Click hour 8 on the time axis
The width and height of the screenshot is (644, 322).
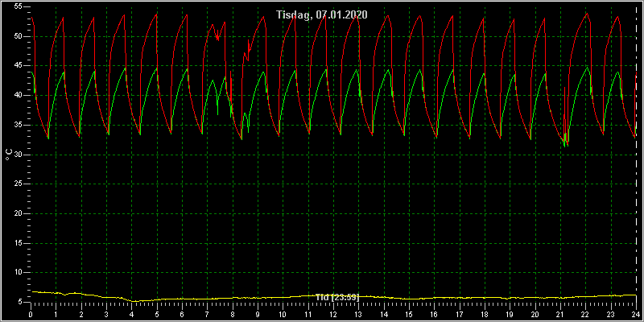[233, 314]
